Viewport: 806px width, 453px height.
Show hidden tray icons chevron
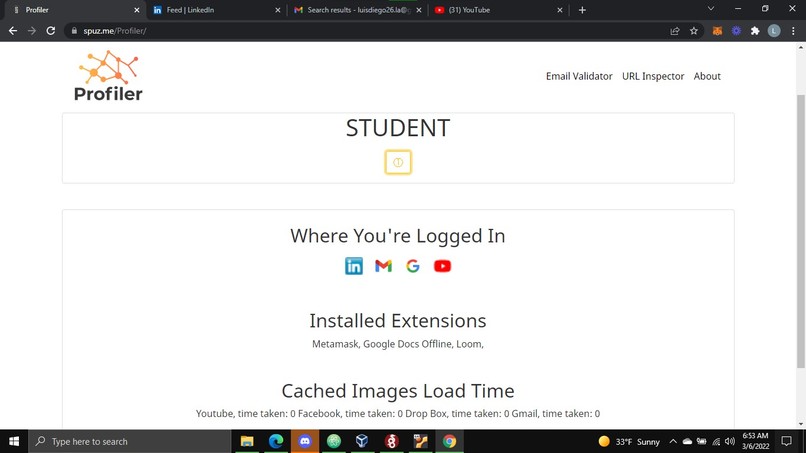[673, 442]
